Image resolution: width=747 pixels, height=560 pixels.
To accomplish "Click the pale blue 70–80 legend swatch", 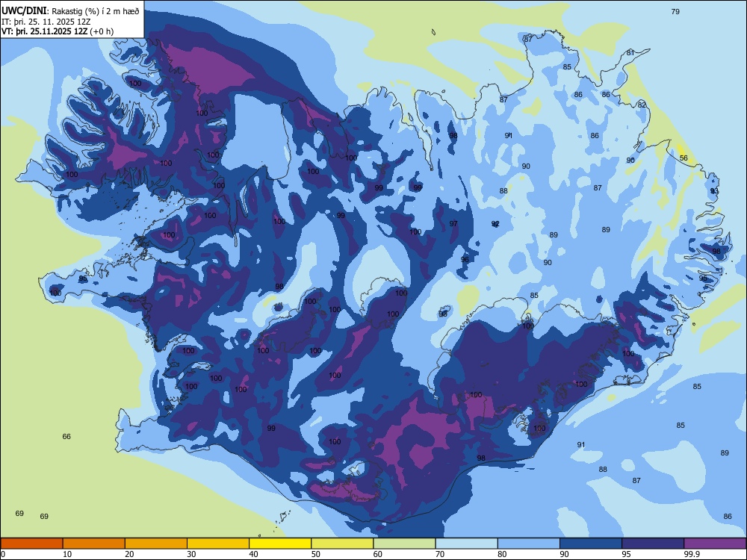I will pos(466,544).
